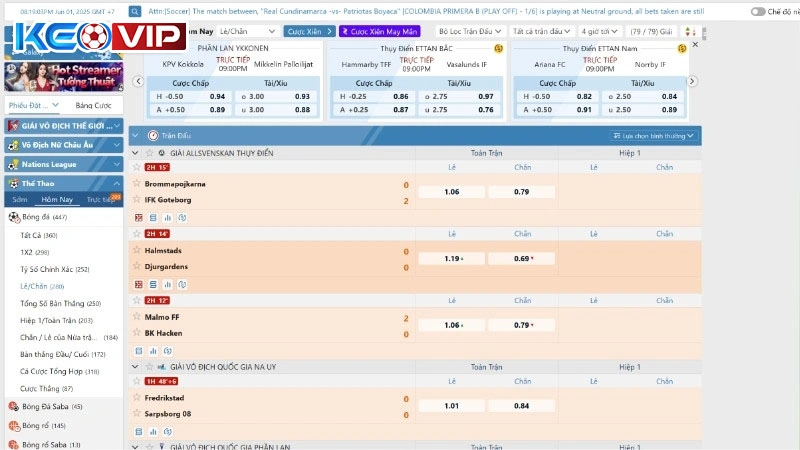Switch to the Hôm Nay tab
Viewport: 800px width, 450px height.
tap(57, 199)
